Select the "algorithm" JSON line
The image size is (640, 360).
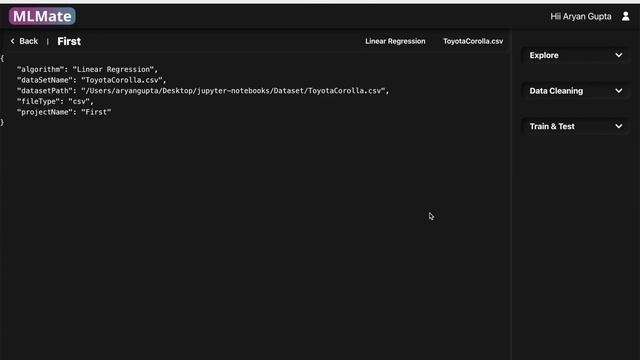[x=87, y=69]
